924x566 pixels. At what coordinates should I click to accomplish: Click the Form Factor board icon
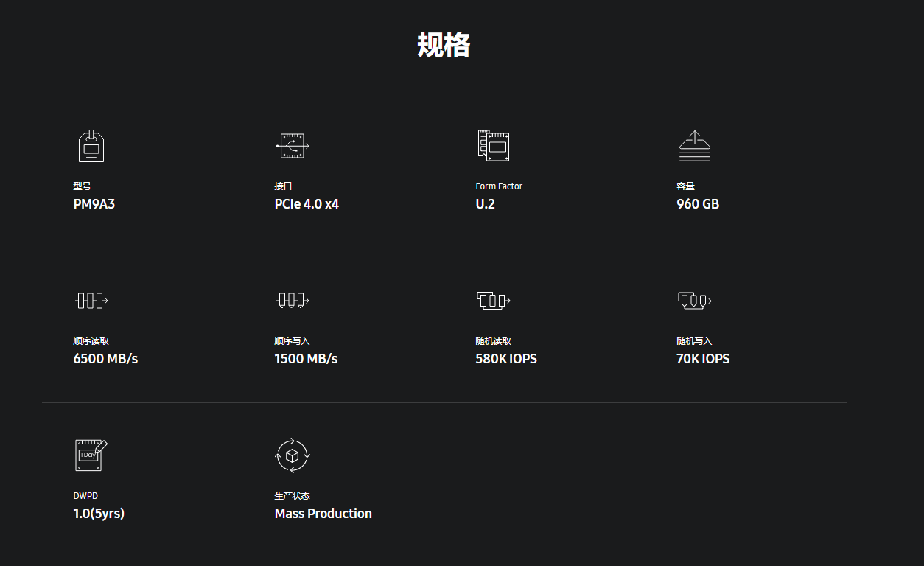pyautogui.click(x=493, y=146)
